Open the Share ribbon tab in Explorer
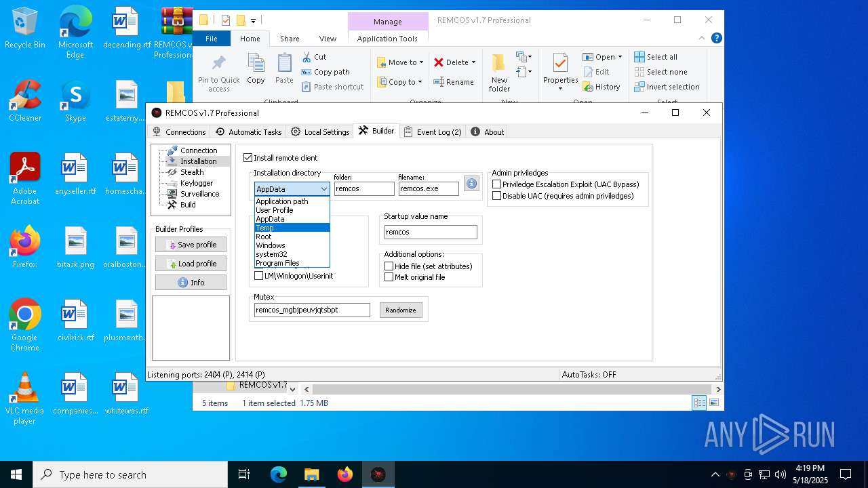This screenshot has width=868, height=488. (x=290, y=39)
